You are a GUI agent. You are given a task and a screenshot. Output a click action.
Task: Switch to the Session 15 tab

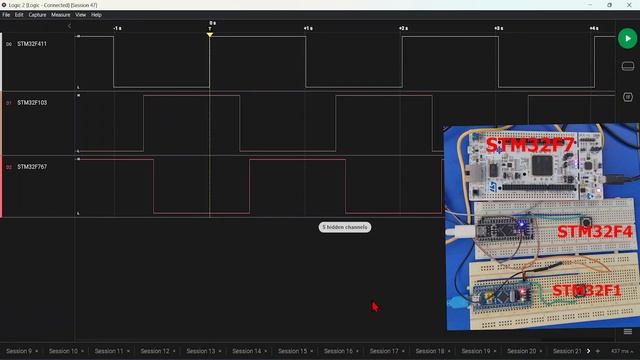(292, 351)
